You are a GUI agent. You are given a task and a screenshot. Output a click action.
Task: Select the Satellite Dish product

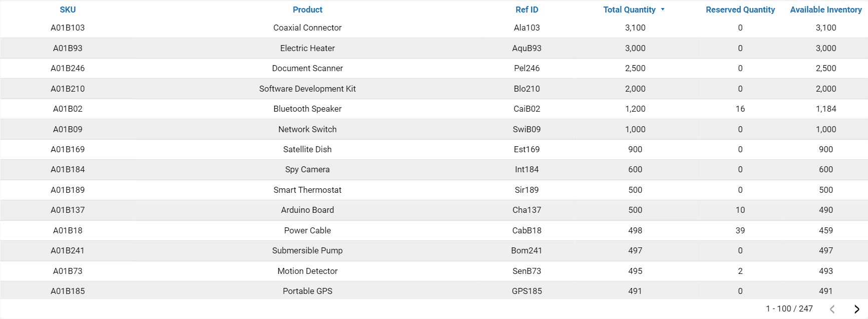pyautogui.click(x=307, y=149)
